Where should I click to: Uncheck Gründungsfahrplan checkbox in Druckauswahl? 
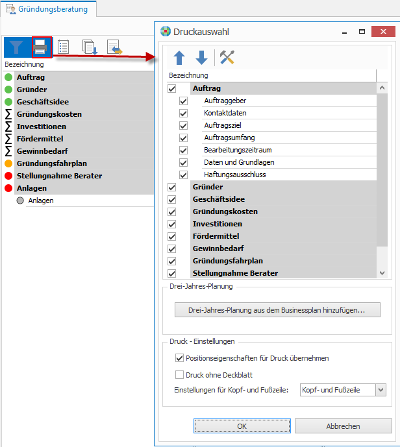pyautogui.click(x=172, y=261)
